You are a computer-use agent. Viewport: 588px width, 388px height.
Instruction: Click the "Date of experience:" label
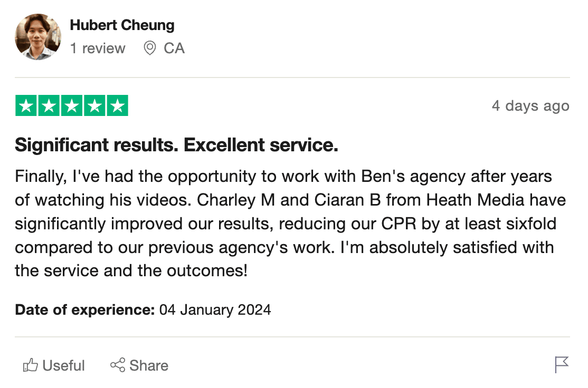click(x=84, y=309)
